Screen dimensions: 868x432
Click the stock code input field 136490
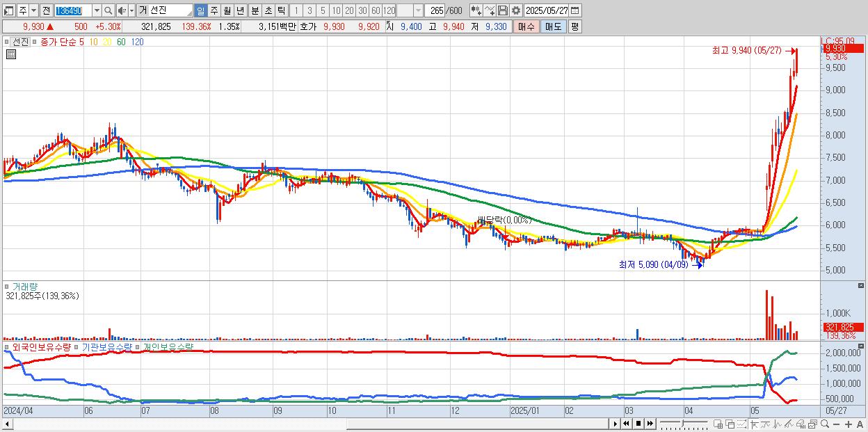(x=73, y=10)
